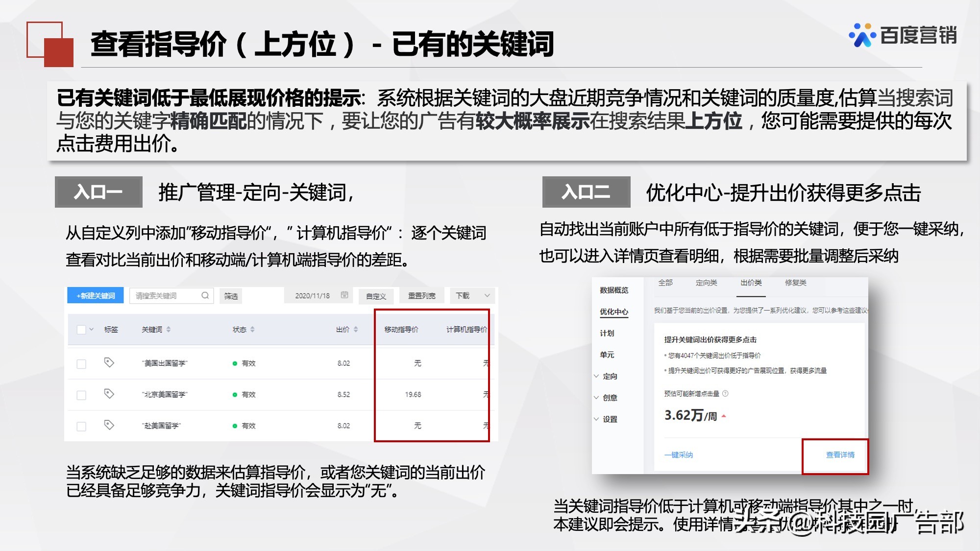Image resolution: width=980 pixels, height=551 pixels.
Task: Click the search magnifier icon in keyword search box
Action: [x=205, y=296]
